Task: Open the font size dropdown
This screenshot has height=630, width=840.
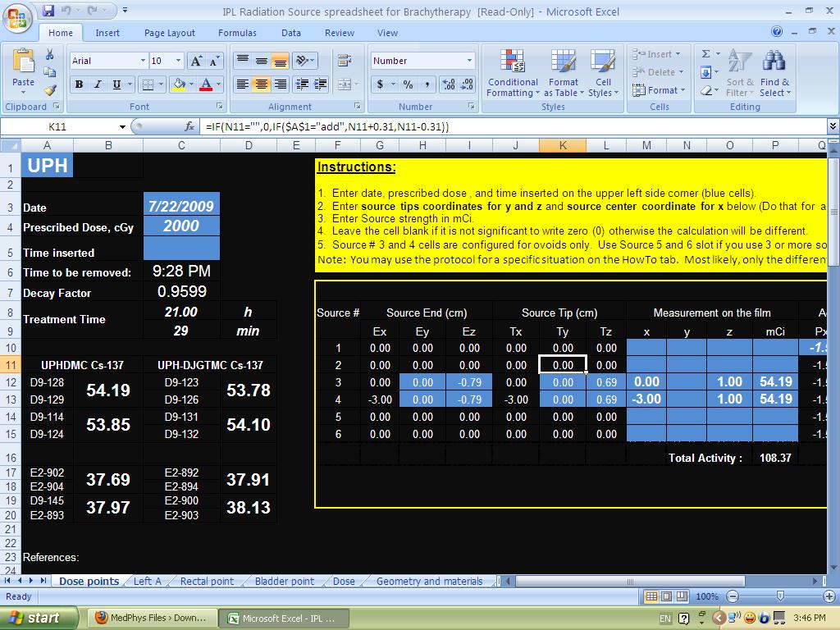Action: pyautogui.click(x=178, y=61)
